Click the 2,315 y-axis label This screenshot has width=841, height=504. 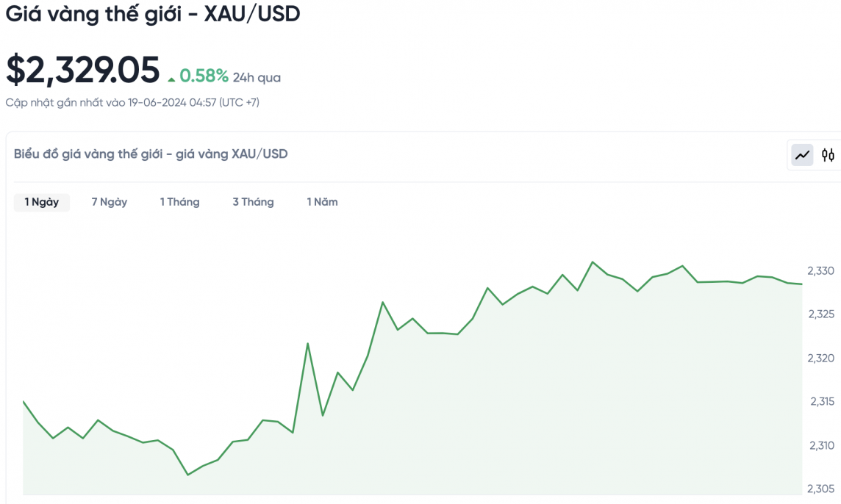(821, 402)
